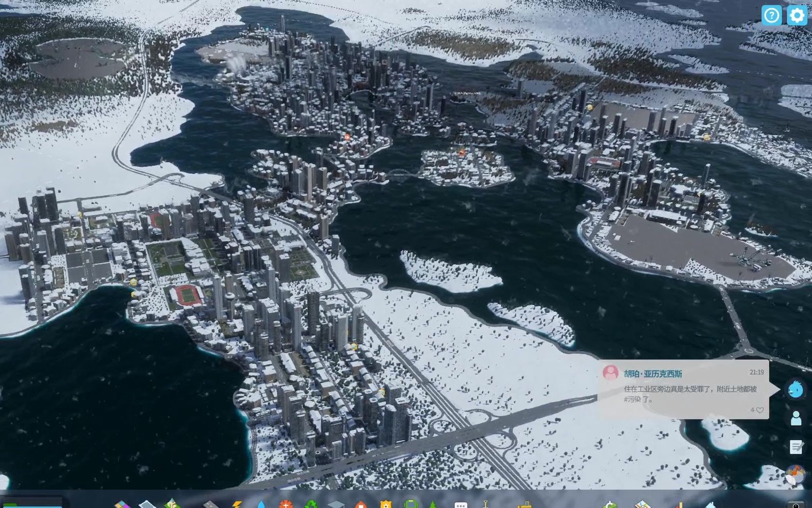812x508 pixels.
Task: Open the Parks green tree tool
Action: (433, 504)
